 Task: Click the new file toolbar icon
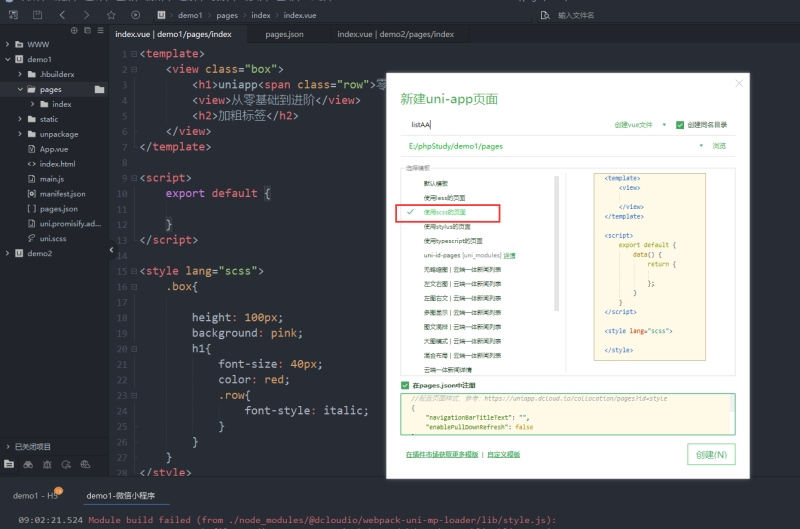[x=13, y=15]
